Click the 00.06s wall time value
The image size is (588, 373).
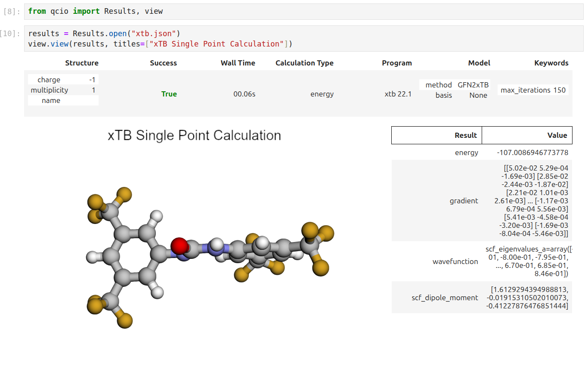(244, 94)
